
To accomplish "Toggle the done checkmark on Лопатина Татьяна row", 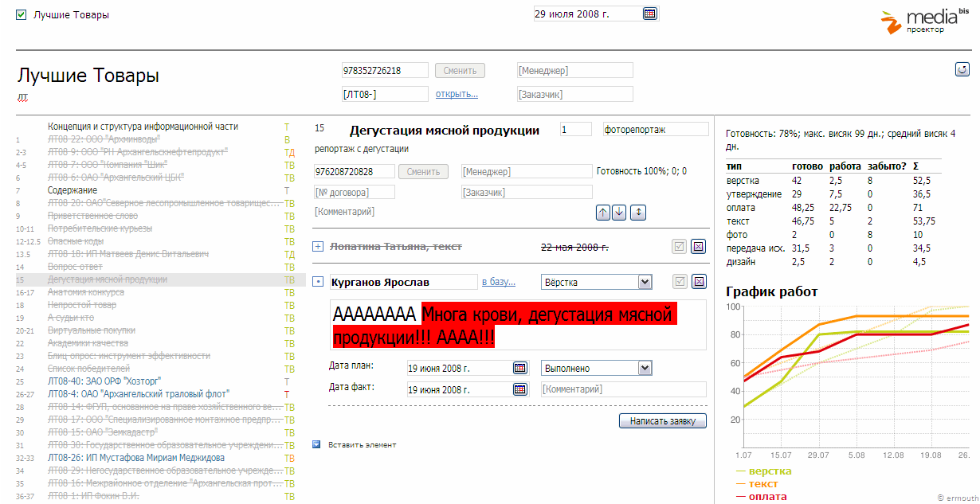I will 680,247.
